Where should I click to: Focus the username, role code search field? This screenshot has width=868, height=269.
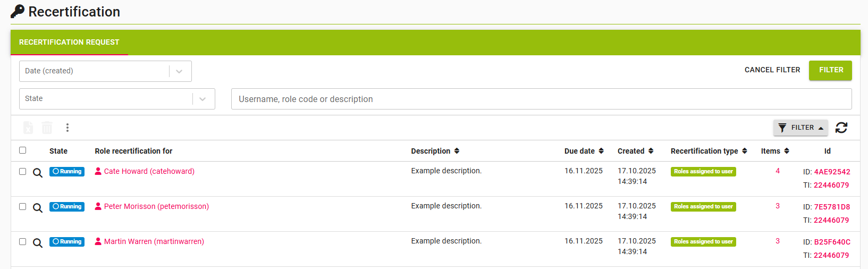541,99
